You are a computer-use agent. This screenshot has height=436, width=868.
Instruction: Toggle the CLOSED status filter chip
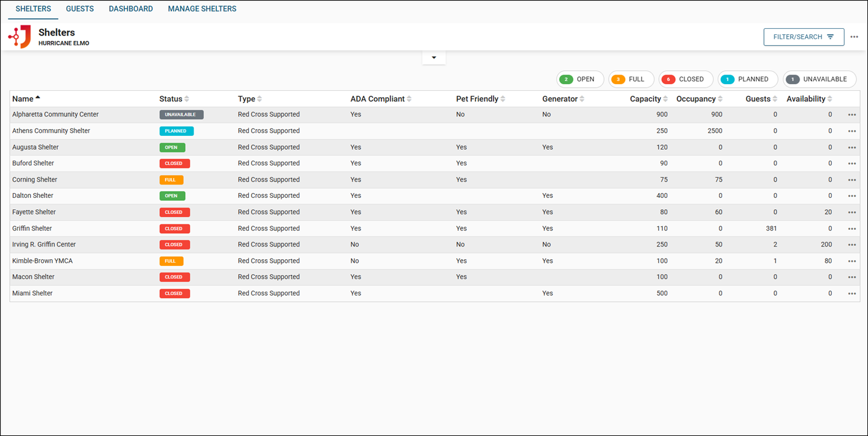[685, 79]
